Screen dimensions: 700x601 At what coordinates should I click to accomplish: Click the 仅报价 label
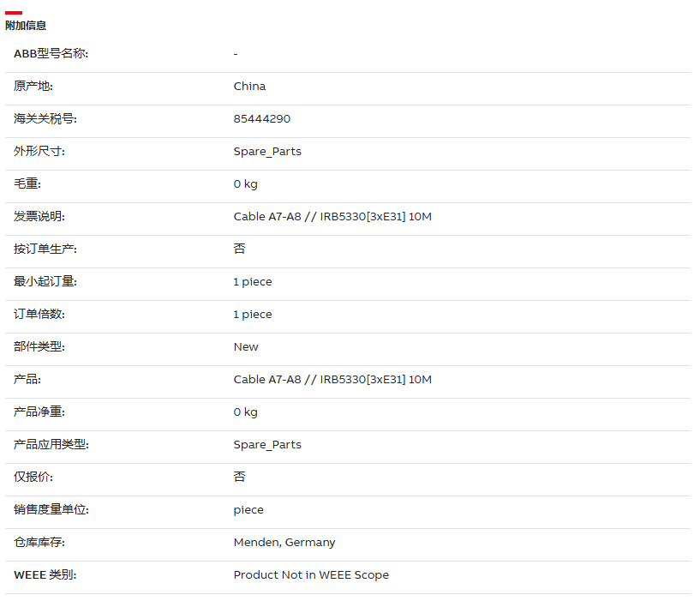[33, 478]
